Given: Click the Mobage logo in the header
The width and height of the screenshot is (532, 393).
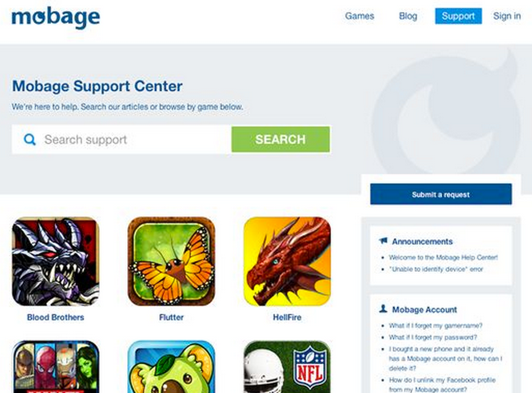Looking at the screenshot, I should [x=56, y=17].
